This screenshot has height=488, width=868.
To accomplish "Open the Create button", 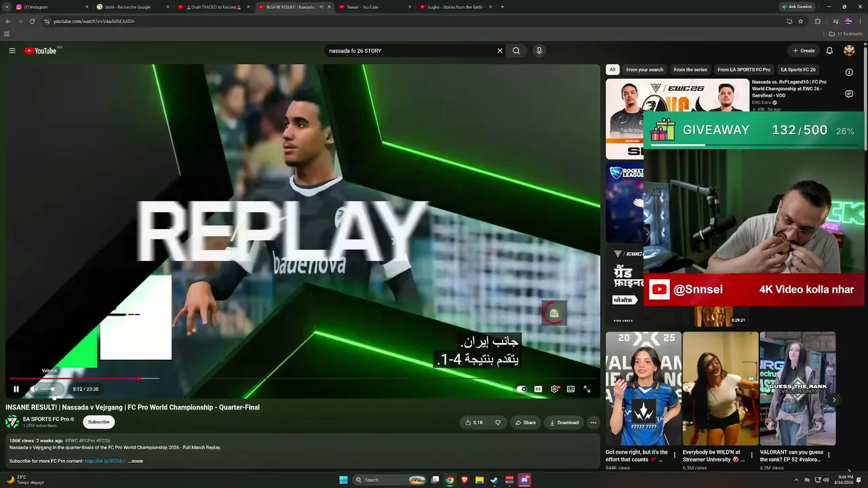I will [804, 51].
